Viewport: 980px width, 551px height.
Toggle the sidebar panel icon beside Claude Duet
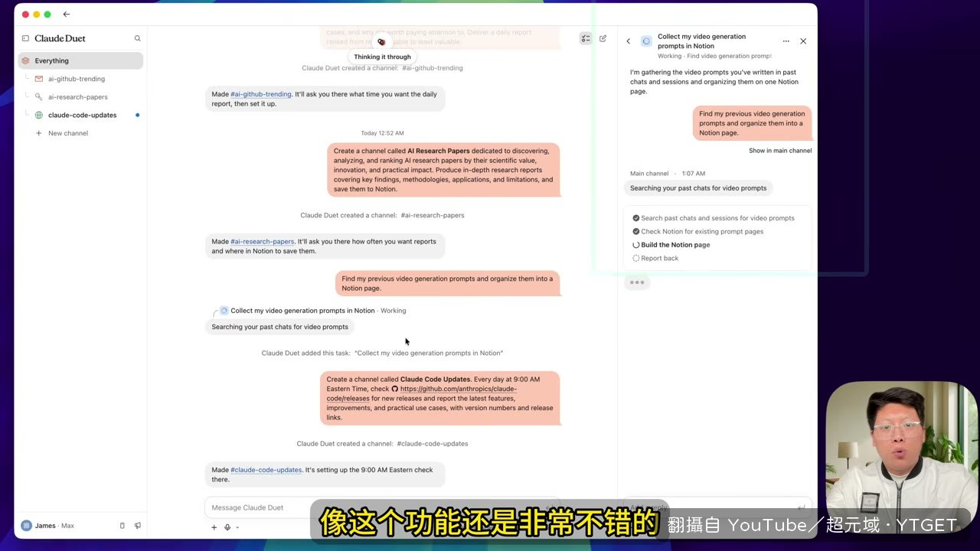[x=25, y=38]
